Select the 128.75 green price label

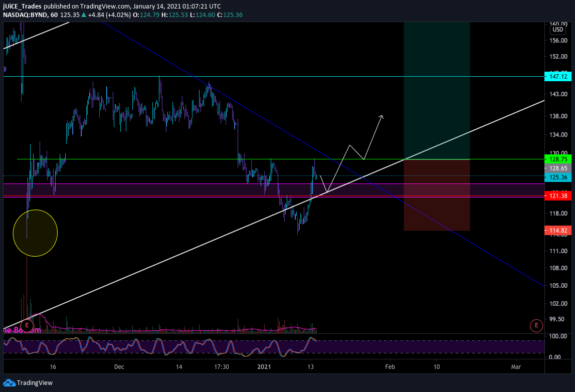[558, 159]
